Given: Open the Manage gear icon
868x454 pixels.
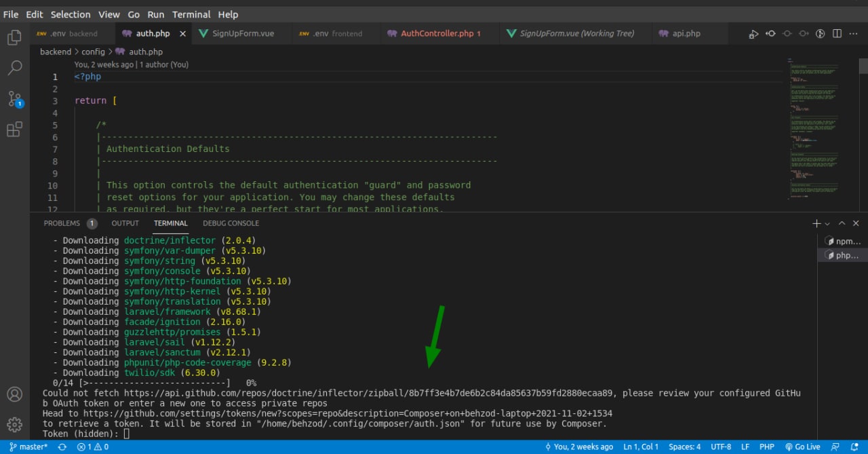Looking at the screenshot, I should click(x=14, y=425).
